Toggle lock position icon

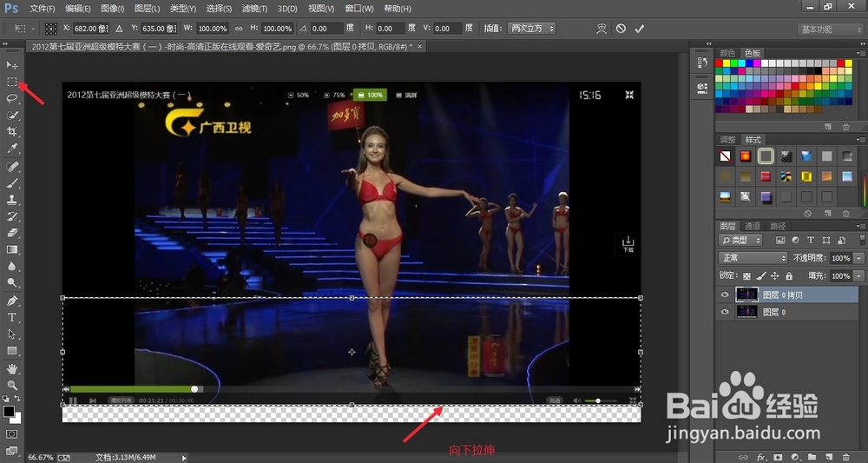coord(775,276)
